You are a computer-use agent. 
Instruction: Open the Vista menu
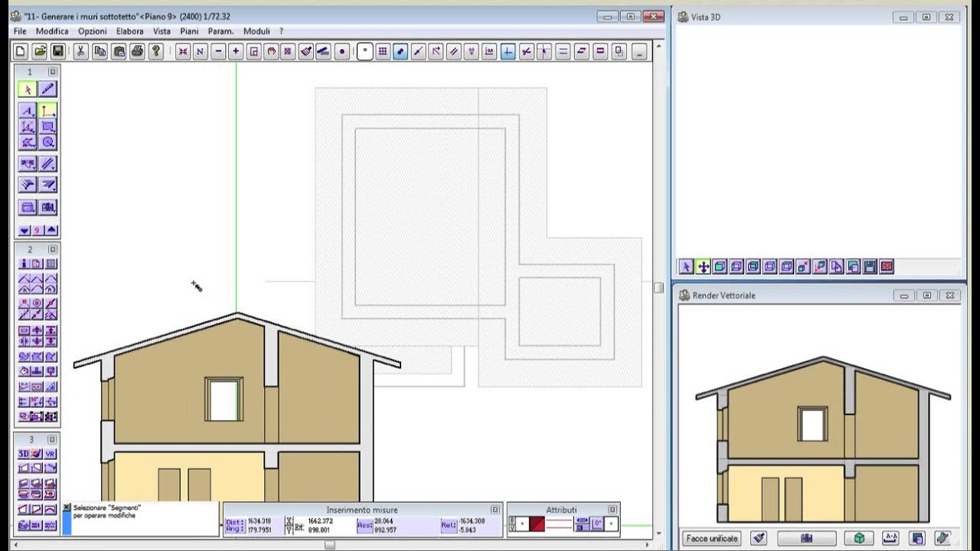tap(162, 31)
